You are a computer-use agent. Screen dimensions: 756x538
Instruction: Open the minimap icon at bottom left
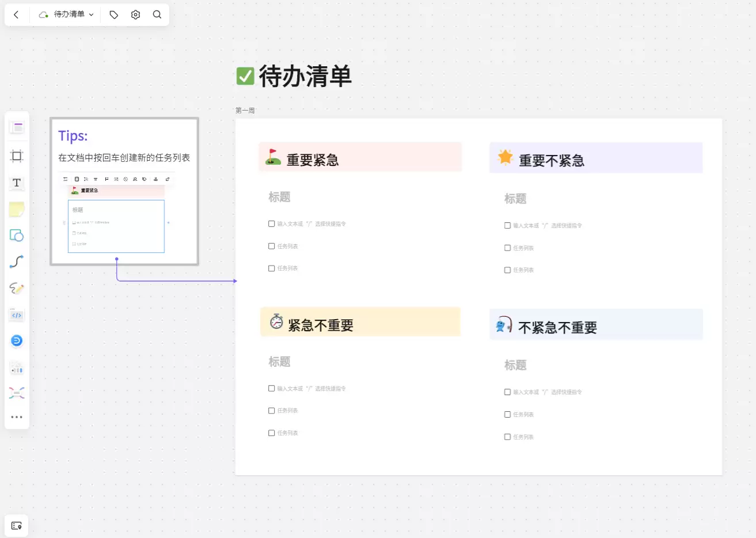pyautogui.click(x=16, y=525)
